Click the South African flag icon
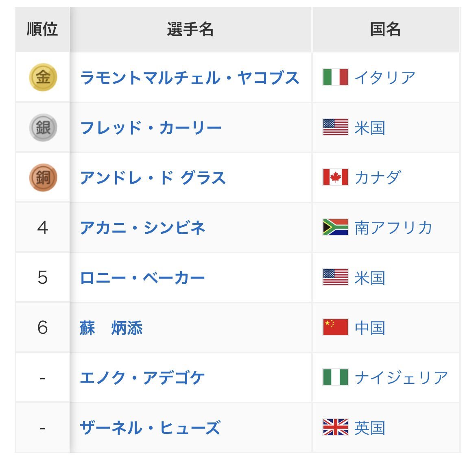Screen dimensions: 476x457 335,227
